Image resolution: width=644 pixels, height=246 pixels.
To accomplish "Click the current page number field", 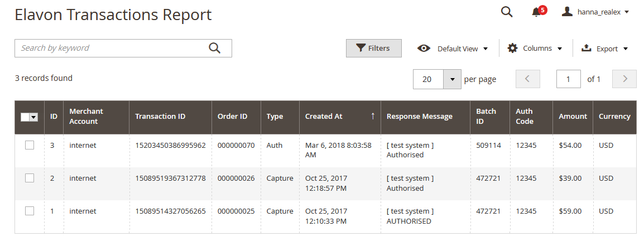I will pyautogui.click(x=569, y=79).
